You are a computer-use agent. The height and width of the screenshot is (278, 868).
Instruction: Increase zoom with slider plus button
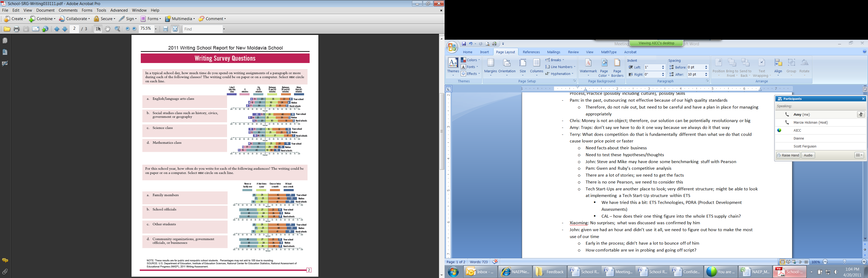(864, 262)
